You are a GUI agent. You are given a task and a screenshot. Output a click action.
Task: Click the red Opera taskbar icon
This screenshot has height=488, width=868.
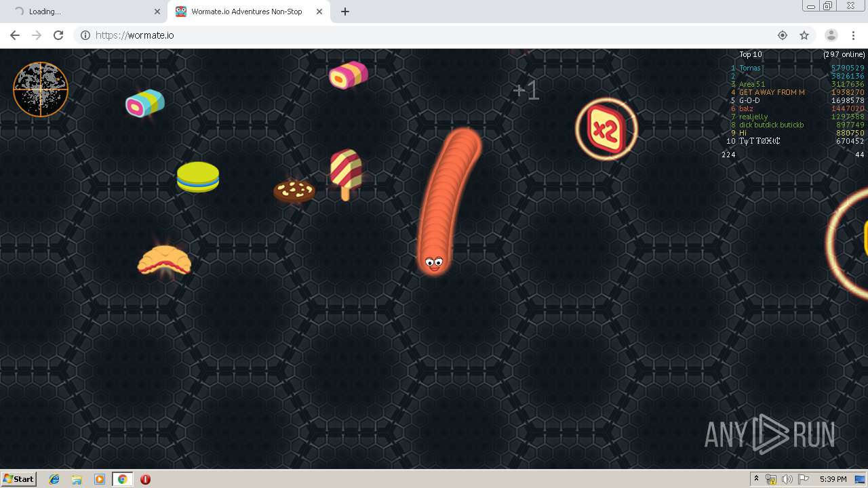point(145,479)
